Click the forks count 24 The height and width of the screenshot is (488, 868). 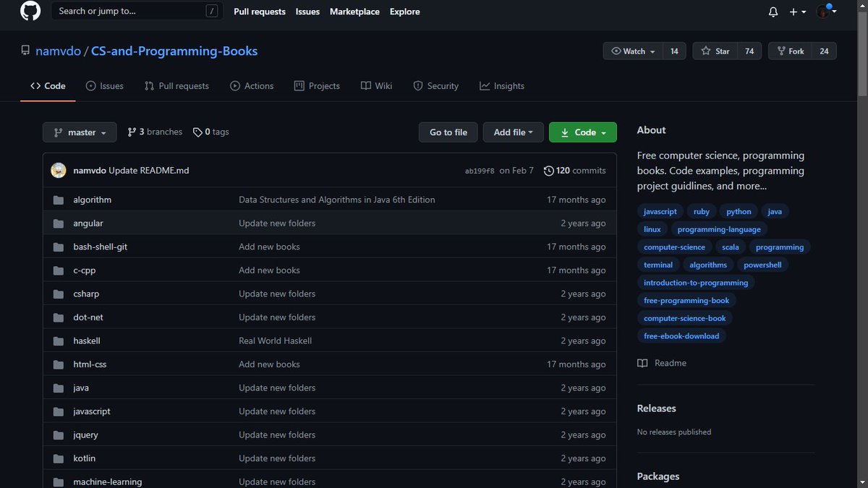[x=824, y=51]
